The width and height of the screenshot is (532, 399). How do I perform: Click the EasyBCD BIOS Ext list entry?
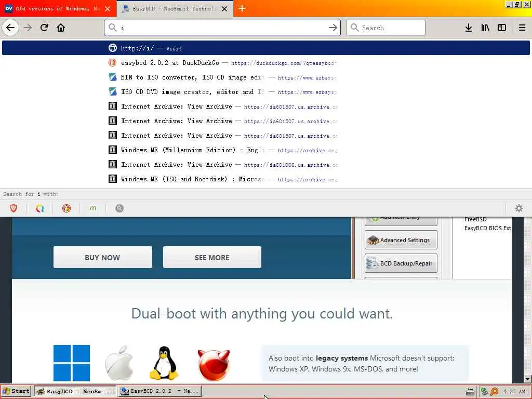(487, 228)
